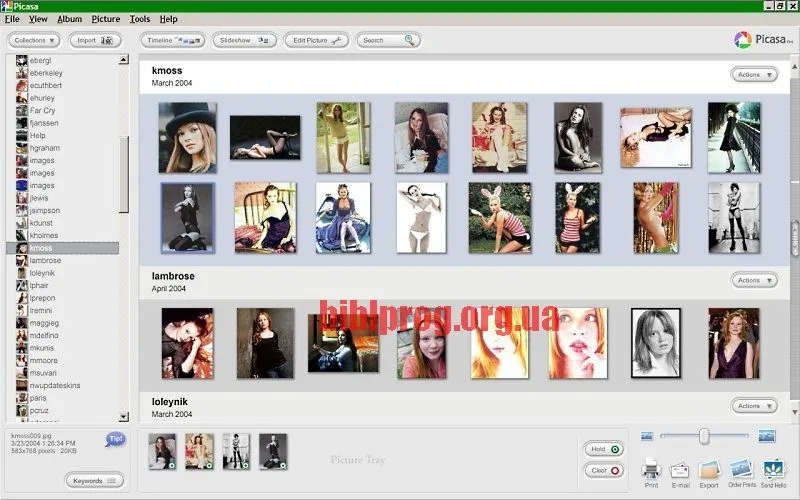Click the thumbnail size slider handle
800x500 pixels.
point(704,436)
